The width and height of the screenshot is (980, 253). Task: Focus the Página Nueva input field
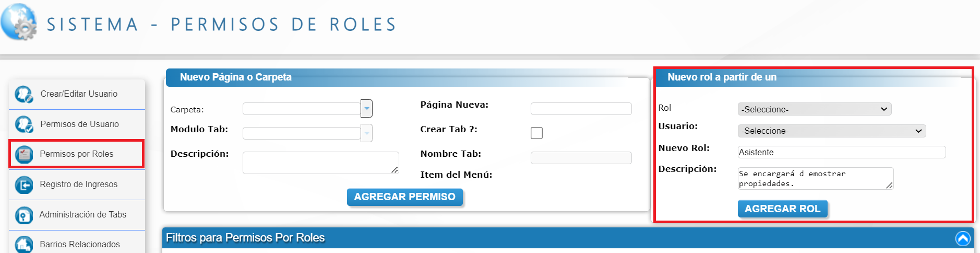tap(581, 109)
